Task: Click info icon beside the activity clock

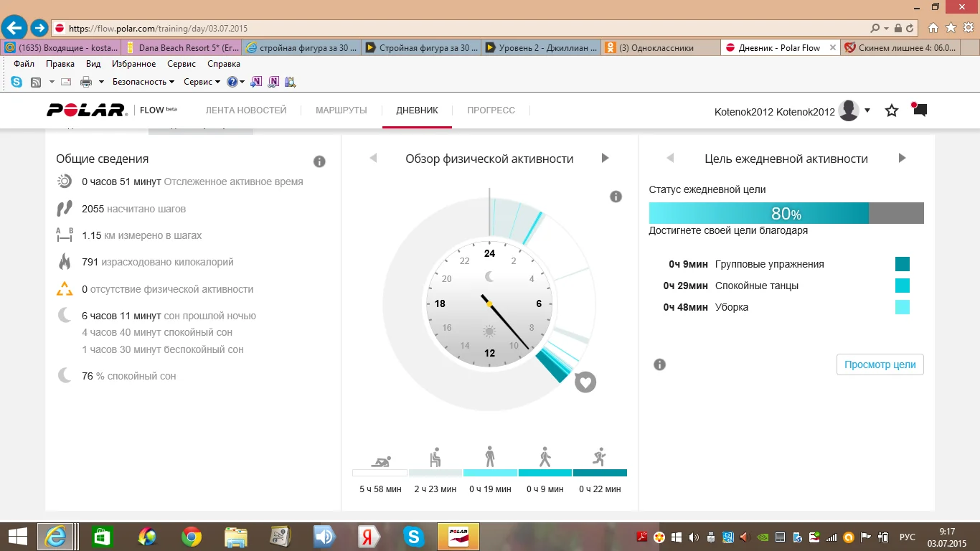Action: (616, 197)
